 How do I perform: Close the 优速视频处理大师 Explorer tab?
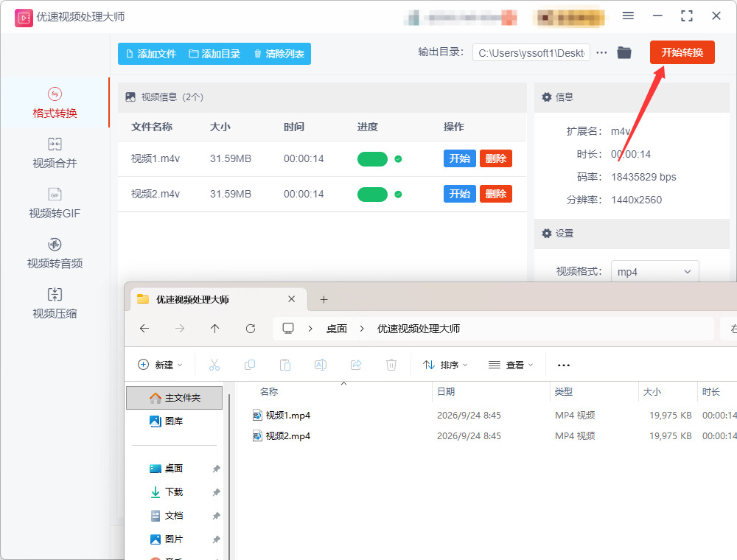[x=291, y=299]
